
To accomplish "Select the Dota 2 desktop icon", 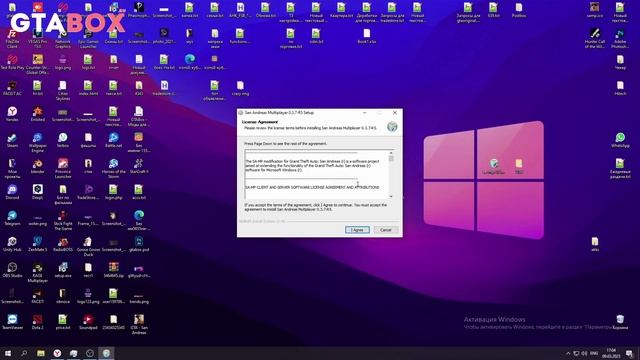I will click(x=38, y=322).
